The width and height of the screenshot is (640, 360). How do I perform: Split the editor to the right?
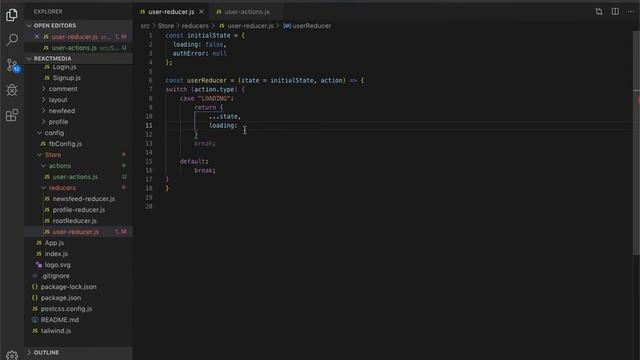[615, 11]
